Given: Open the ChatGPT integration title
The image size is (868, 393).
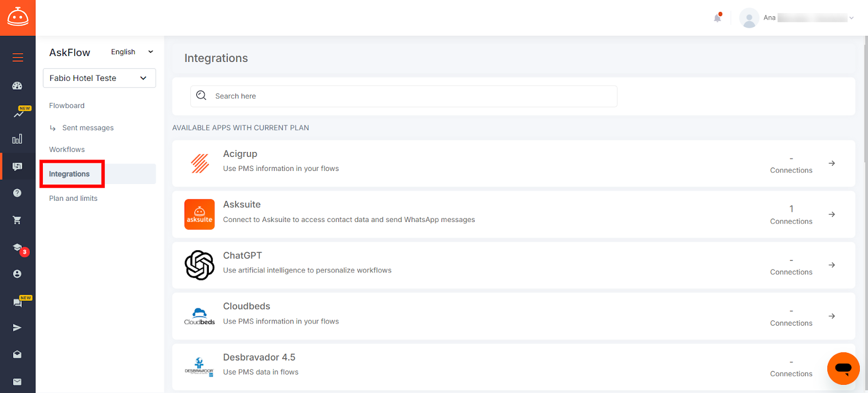Looking at the screenshot, I should (x=242, y=256).
